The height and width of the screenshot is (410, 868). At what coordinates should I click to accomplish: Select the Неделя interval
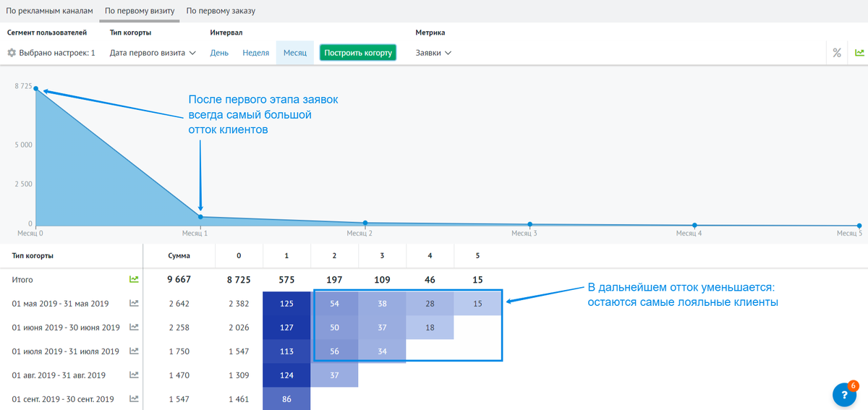256,53
